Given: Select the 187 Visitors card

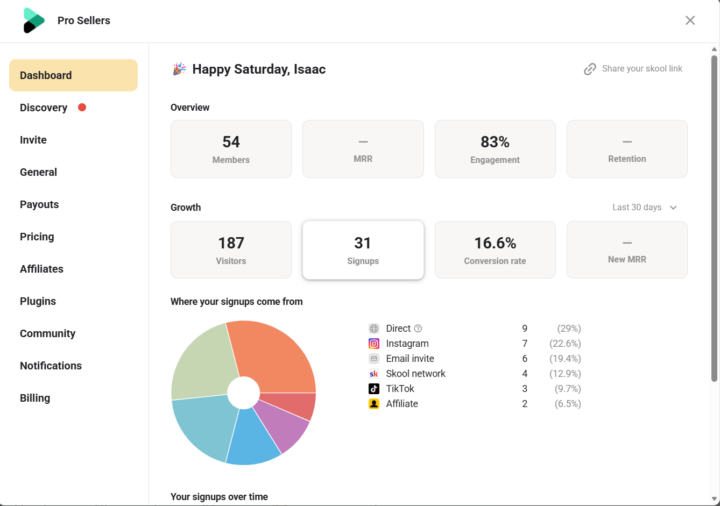Looking at the screenshot, I should tap(231, 250).
